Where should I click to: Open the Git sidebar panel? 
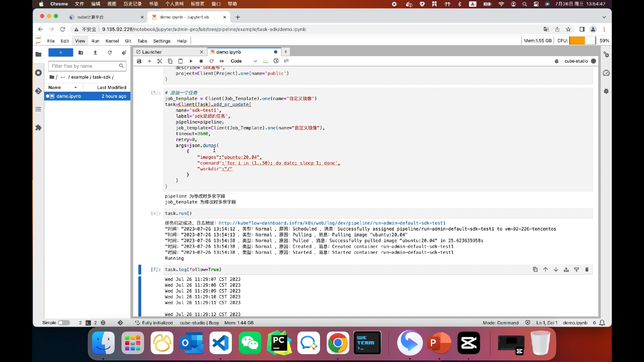(38, 91)
